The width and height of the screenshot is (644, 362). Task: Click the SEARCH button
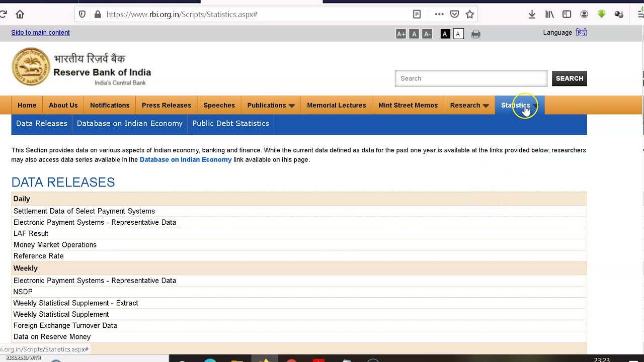pyautogui.click(x=570, y=78)
